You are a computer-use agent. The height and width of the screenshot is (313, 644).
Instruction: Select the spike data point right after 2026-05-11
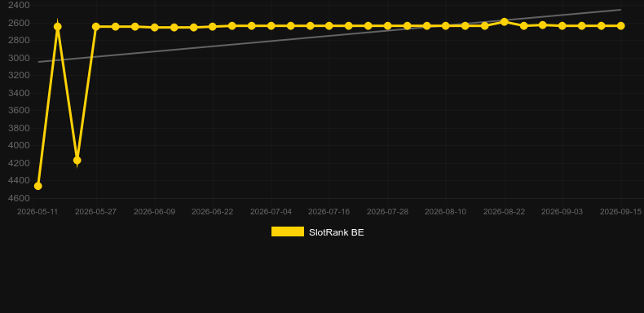58,27
